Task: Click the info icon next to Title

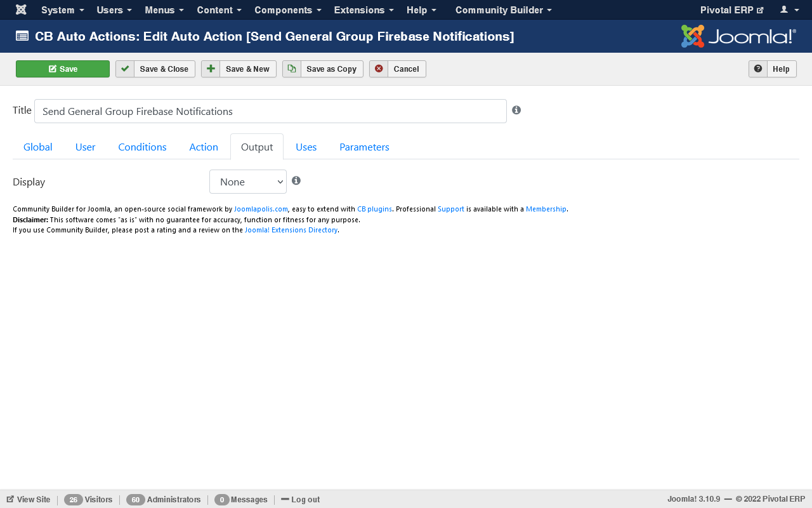Action: [516, 110]
